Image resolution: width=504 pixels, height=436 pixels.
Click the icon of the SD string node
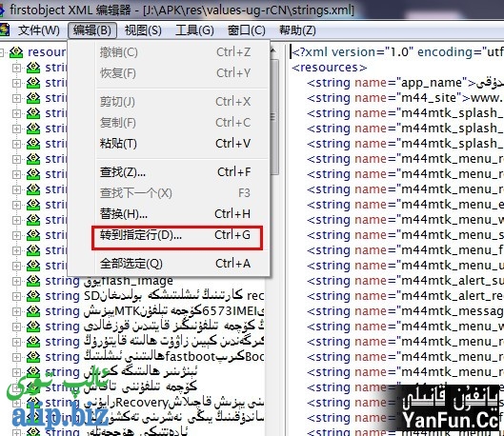[33, 296]
